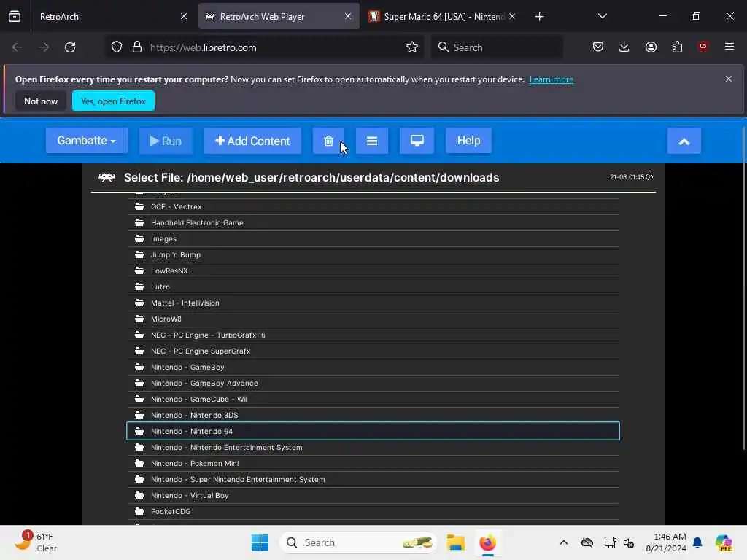Click the trash can cleanup icon
This screenshot has width=747, height=560.
tap(328, 141)
